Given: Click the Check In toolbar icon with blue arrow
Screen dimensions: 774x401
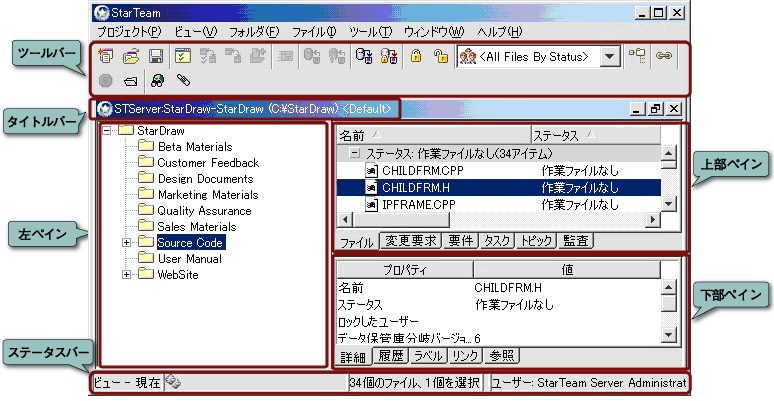Looking at the screenshot, I should pyautogui.click(x=364, y=56).
